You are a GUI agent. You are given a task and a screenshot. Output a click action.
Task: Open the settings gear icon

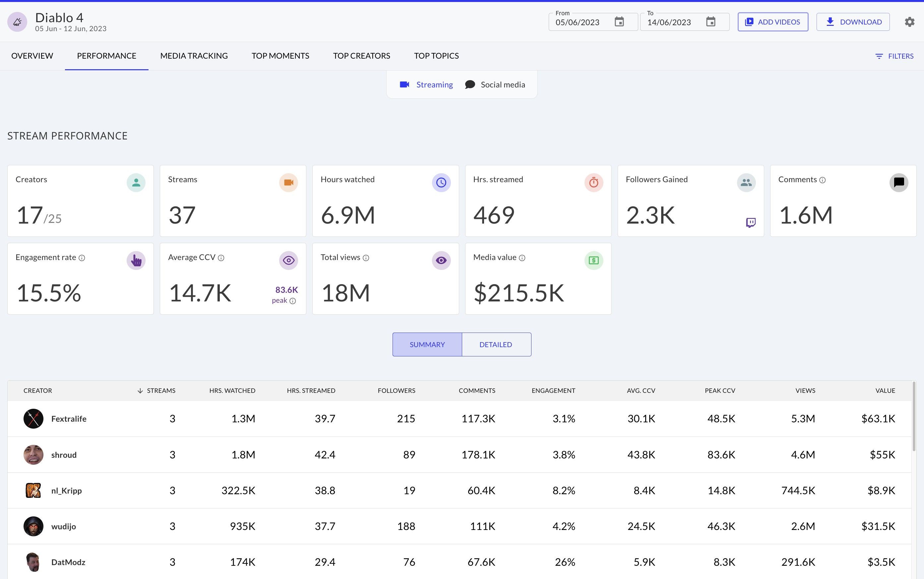[x=909, y=22]
